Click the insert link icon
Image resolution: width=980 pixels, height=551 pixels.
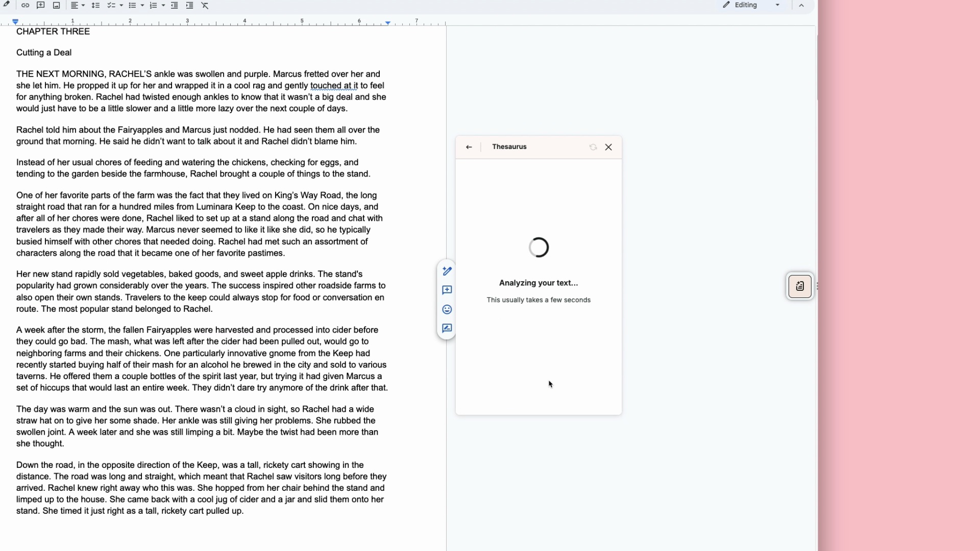click(25, 6)
